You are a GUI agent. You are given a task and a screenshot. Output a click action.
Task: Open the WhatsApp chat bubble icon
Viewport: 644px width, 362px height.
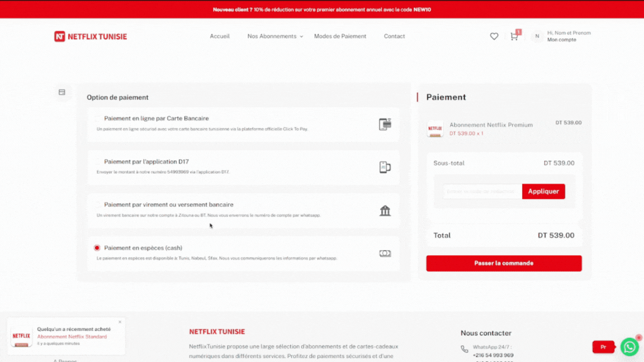[x=629, y=347]
